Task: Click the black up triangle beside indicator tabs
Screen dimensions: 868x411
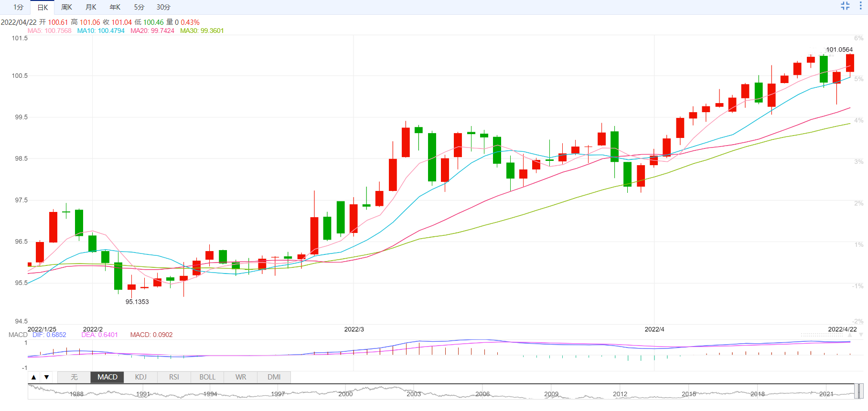Action: click(33, 377)
